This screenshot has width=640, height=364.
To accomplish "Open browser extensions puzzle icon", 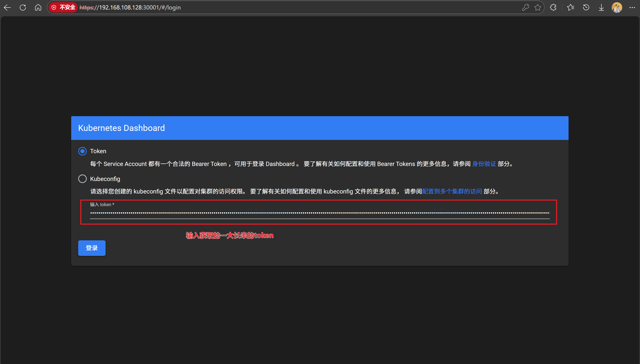I will [x=553, y=8].
